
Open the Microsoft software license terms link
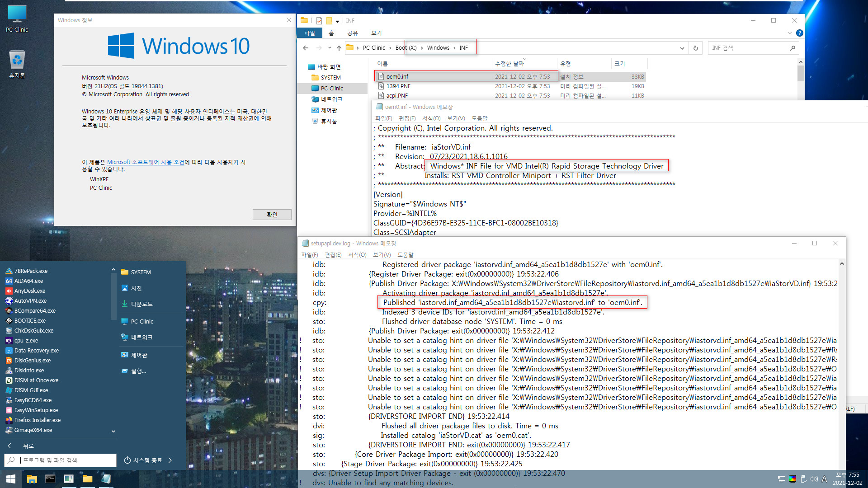[146, 162]
